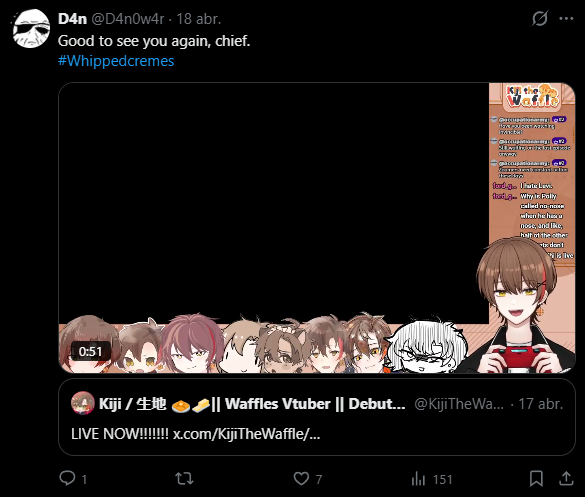Open the #Whippedcremes hashtag
Screen dimensions: 585x497
point(116,61)
